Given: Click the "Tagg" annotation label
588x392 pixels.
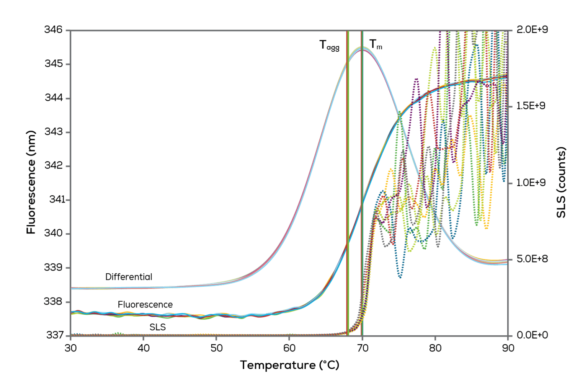Looking at the screenshot, I should point(330,46).
